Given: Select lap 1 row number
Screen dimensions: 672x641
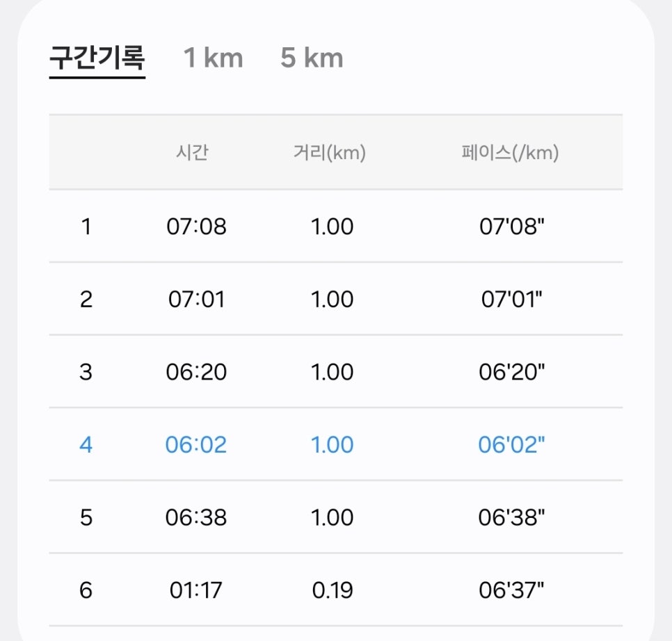Looking at the screenshot, I should coord(86,226).
